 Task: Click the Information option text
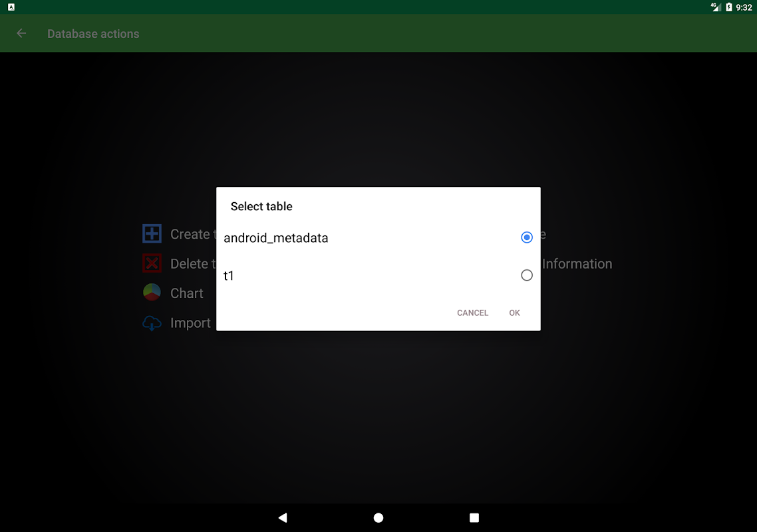[x=577, y=263]
